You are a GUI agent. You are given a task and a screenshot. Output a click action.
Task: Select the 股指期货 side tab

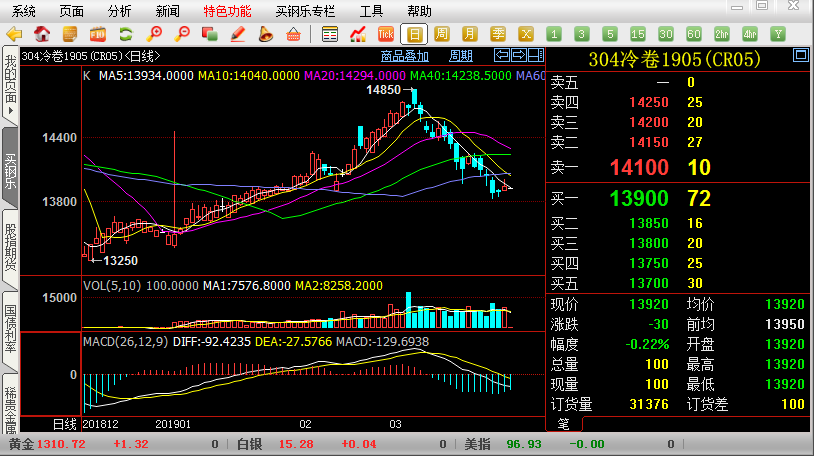10,247
